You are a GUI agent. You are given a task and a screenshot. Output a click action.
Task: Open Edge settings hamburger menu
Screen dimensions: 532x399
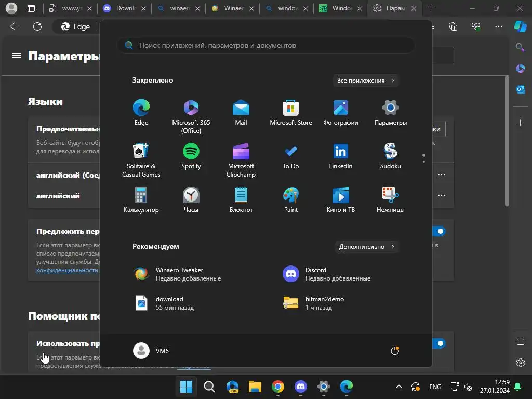17,55
